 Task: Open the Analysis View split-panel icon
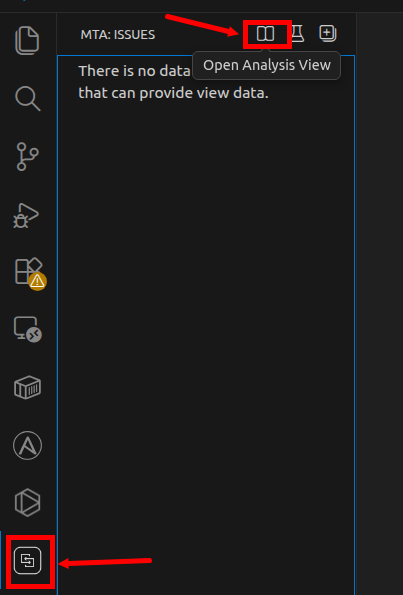pos(265,34)
